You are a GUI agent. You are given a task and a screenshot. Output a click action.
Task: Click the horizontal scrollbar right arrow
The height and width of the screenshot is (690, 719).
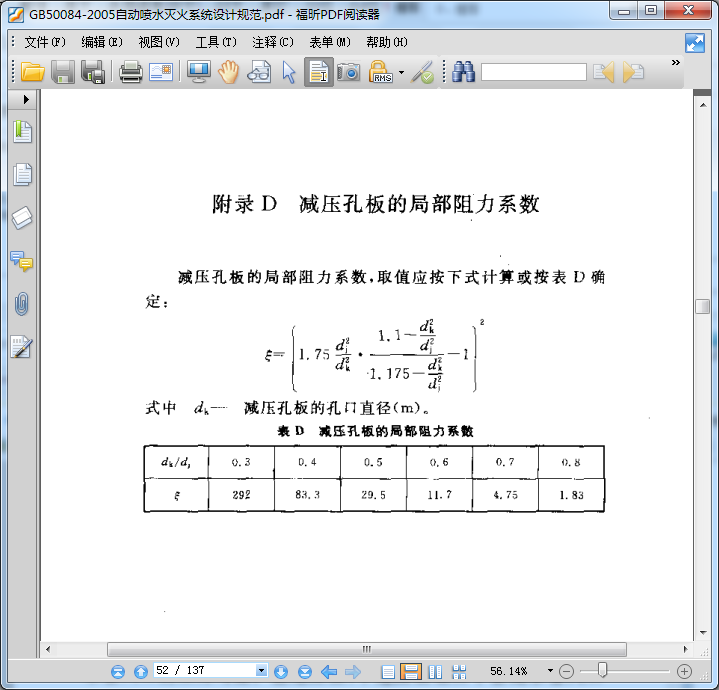[x=685, y=649]
